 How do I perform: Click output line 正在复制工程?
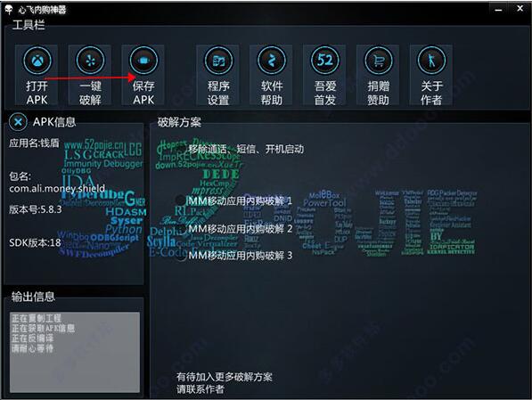[37, 318]
